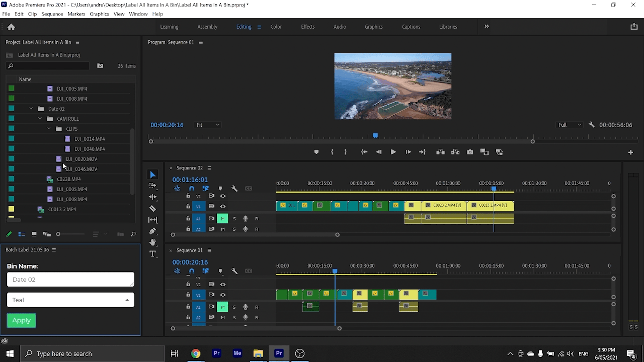Open the Sequence menu
The height and width of the screenshot is (362, 644).
point(52,14)
